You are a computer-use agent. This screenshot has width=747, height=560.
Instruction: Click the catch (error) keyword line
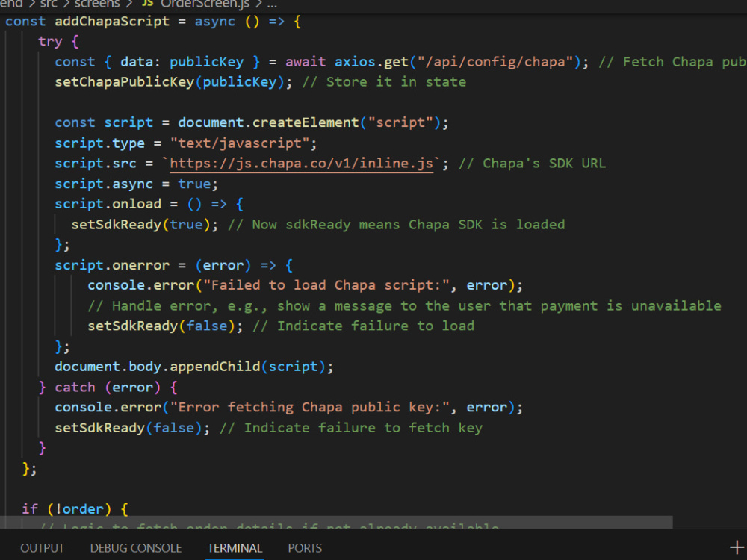point(108,387)
